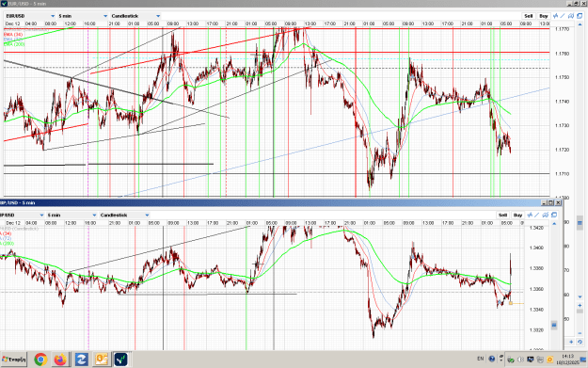The width and height of the screenshot is (588, 368).
Task: Click the EN language indicator in system tray
Action: (x=481, y=359)
